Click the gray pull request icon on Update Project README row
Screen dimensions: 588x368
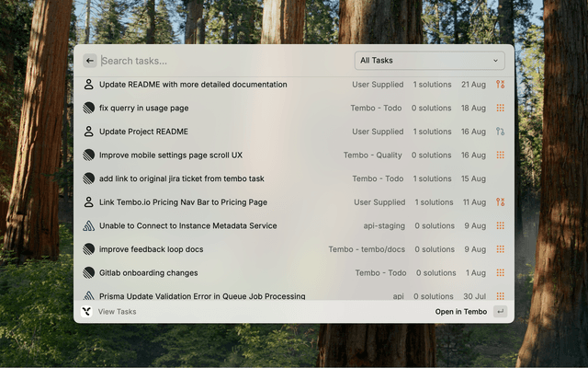click(500, 132)
